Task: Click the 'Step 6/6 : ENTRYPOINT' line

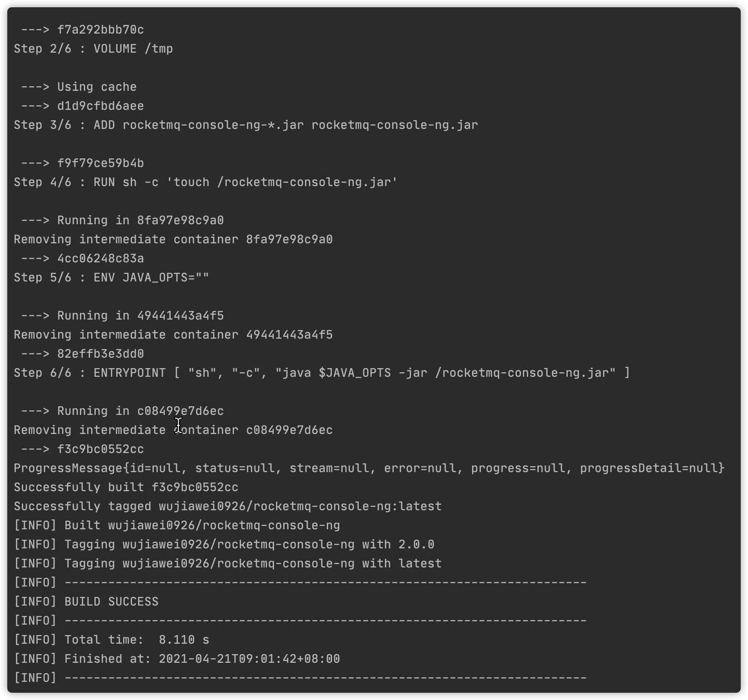Action: pyautogui.click(x=322, y=373)
